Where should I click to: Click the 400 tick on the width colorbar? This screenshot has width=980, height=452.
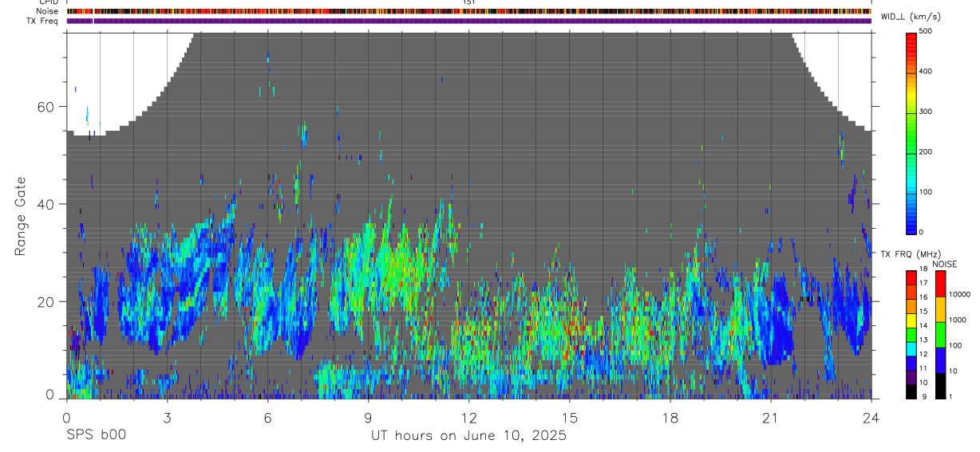coord(927,71)
